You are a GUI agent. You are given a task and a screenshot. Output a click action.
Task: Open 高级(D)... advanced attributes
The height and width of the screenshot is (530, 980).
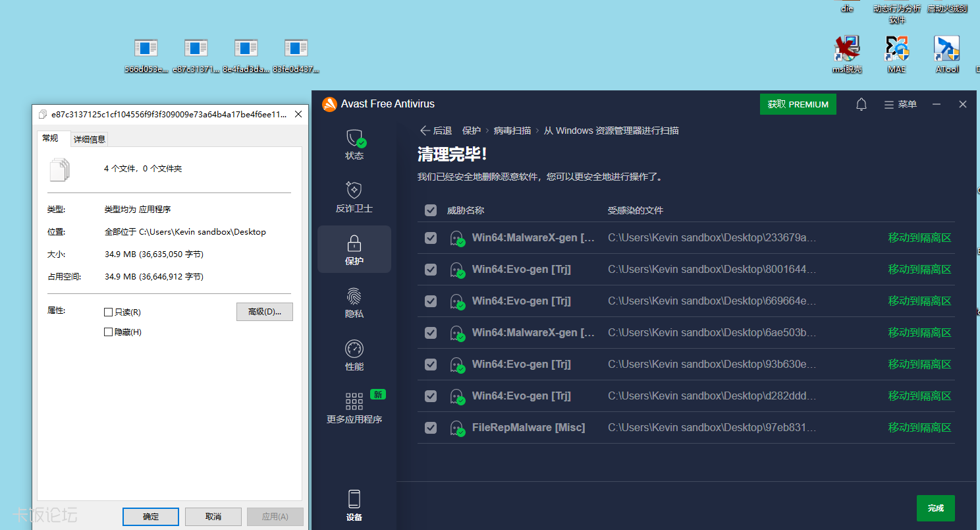point(265,312)
